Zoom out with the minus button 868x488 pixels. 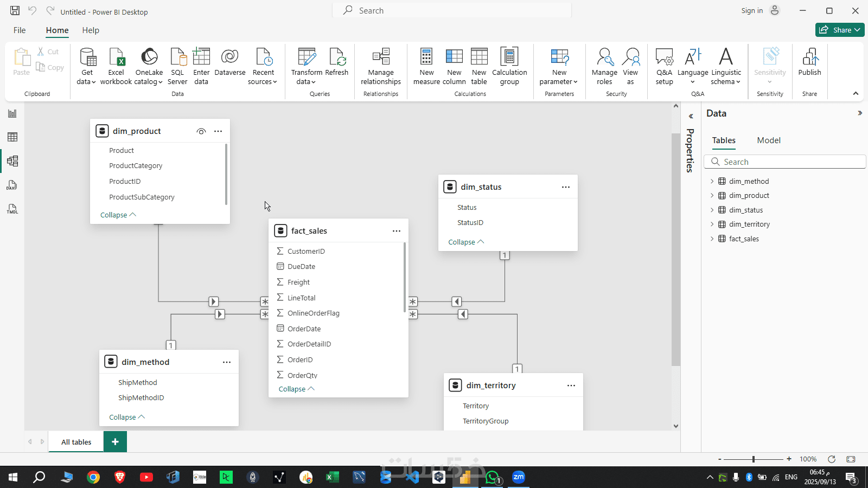[x=720, y=459]
